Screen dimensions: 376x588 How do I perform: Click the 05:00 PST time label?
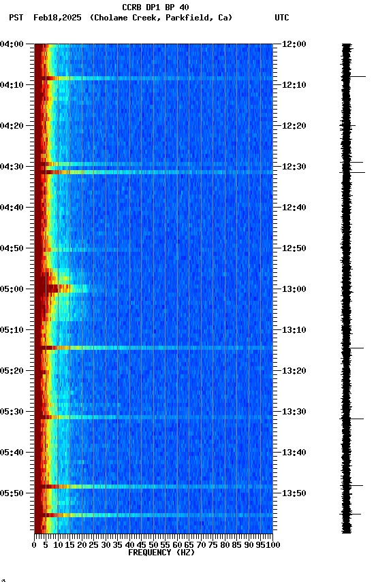tap(12, 289)
